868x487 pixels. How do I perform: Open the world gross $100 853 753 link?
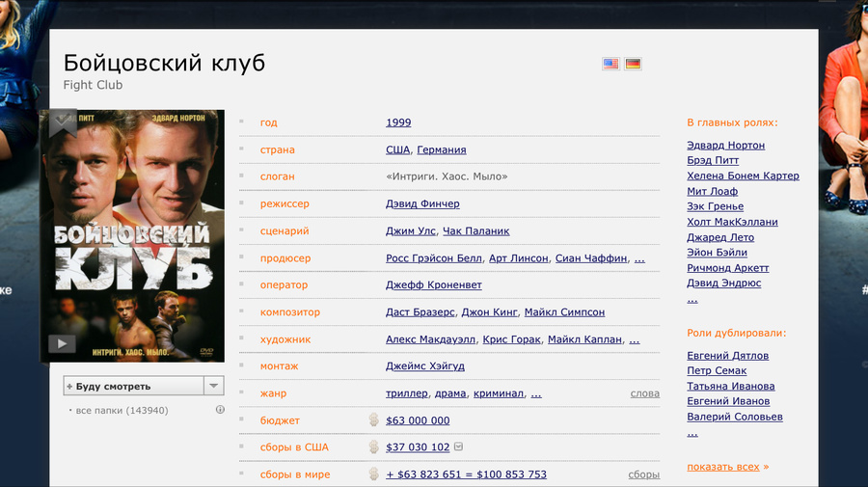(466, 474)
